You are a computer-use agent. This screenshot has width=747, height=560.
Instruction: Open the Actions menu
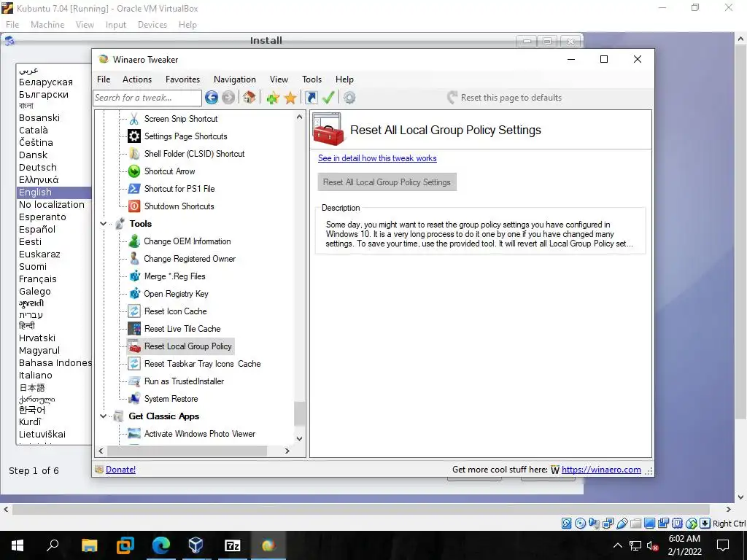(x=137, y=79)
